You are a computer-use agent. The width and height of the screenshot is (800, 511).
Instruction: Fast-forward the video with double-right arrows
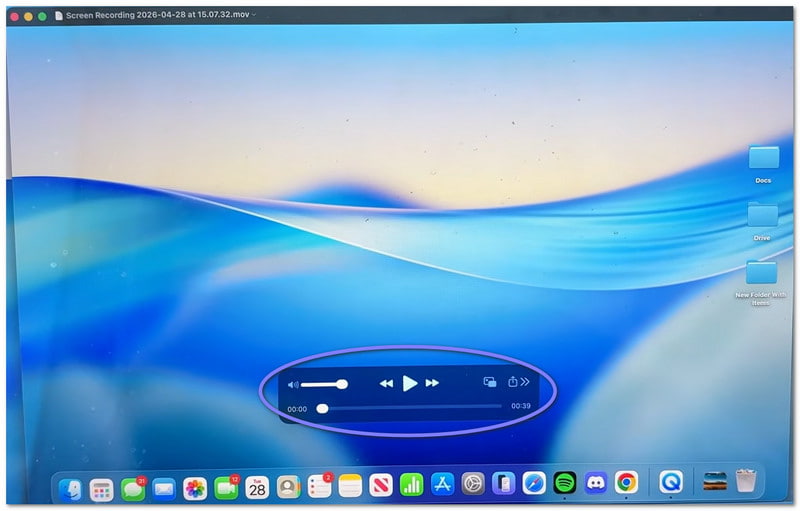pos(432,383)
